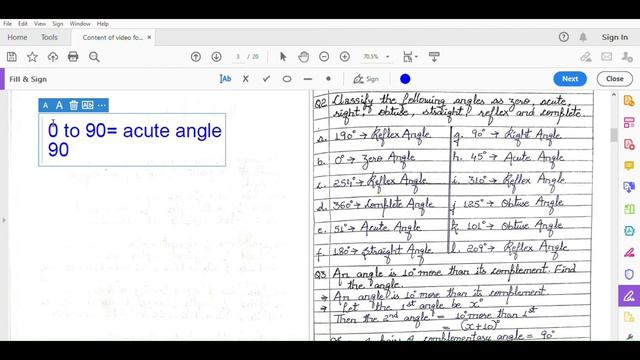The height and width of the screenshot is (360, 640).
Task: Expand the left navigation pane arrow
Action: pyautogui.click(x=4, y=220)
